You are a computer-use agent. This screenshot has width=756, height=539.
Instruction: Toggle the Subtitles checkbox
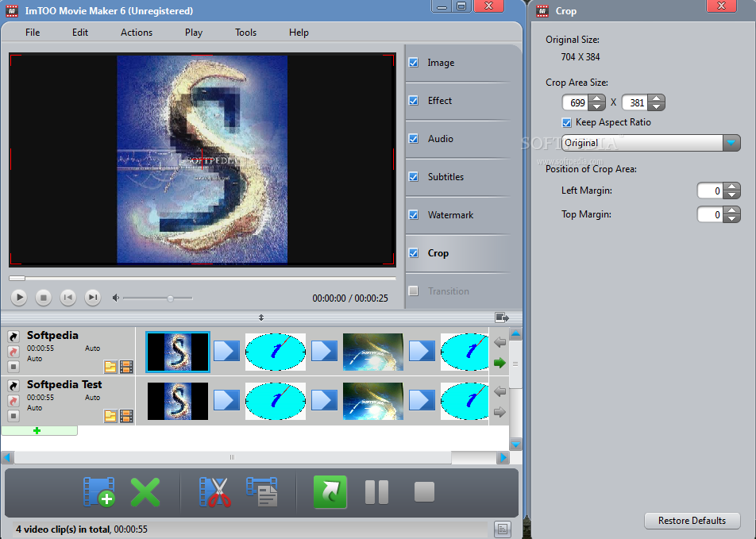pos(413,176)
